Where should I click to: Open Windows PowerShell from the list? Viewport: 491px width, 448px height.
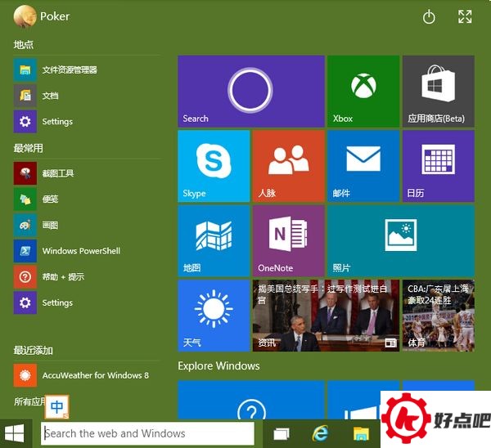(x=80, y=251)
